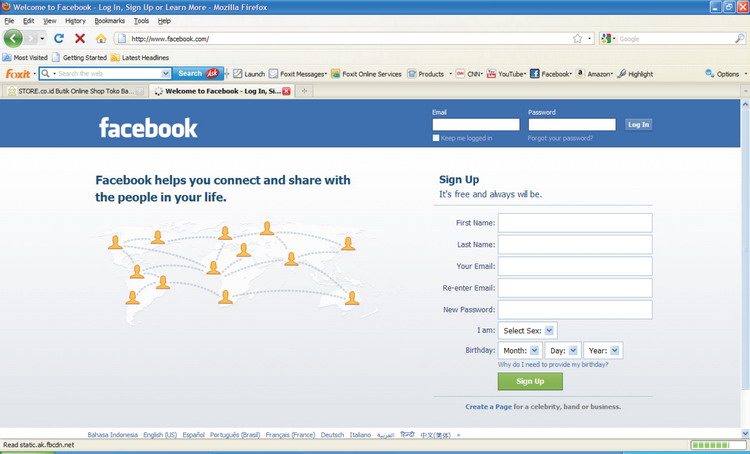The height and width of the screenshot is (454, 750).
Task: Click the green Sign Up button
Action: pyautogui.click(x=530, y=381)
